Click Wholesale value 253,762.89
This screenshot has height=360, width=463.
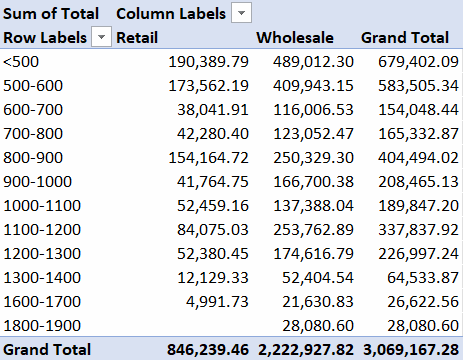click(x=313, y=230)
